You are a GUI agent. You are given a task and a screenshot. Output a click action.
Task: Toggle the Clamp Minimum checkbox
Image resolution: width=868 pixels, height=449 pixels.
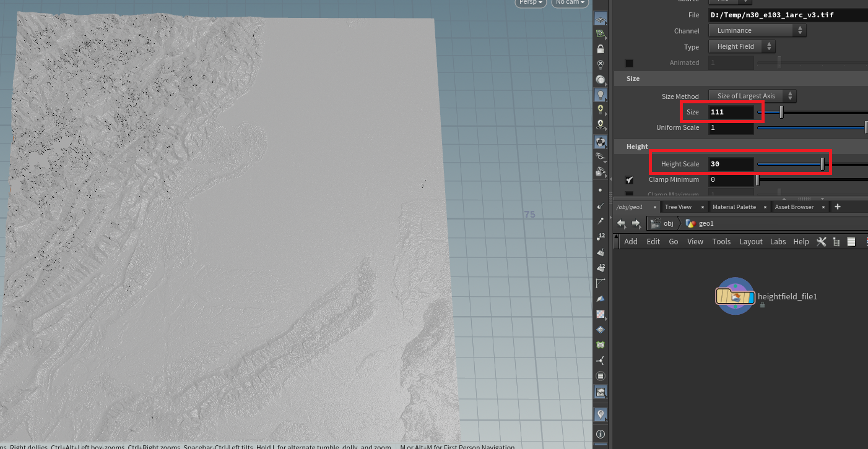[629, 180]
